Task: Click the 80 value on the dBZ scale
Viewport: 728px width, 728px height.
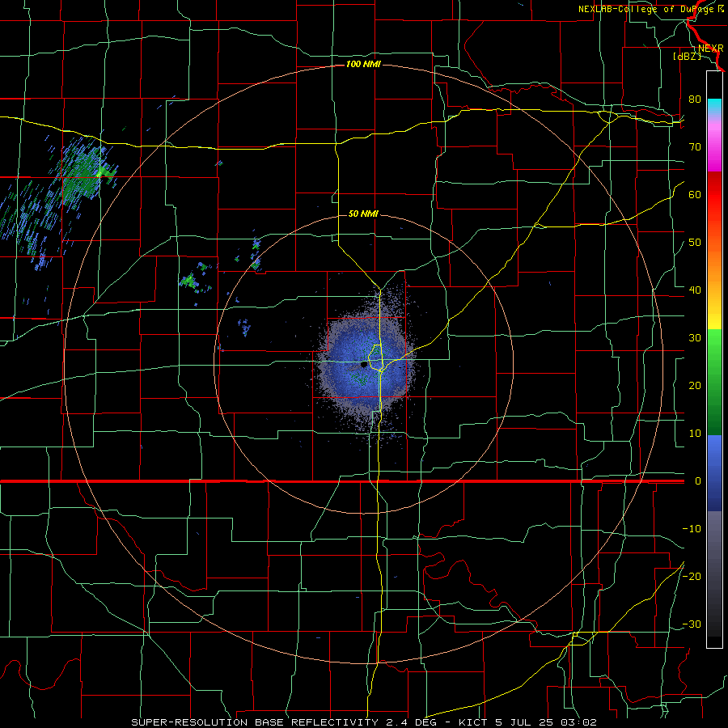Action: click(695, 99)
